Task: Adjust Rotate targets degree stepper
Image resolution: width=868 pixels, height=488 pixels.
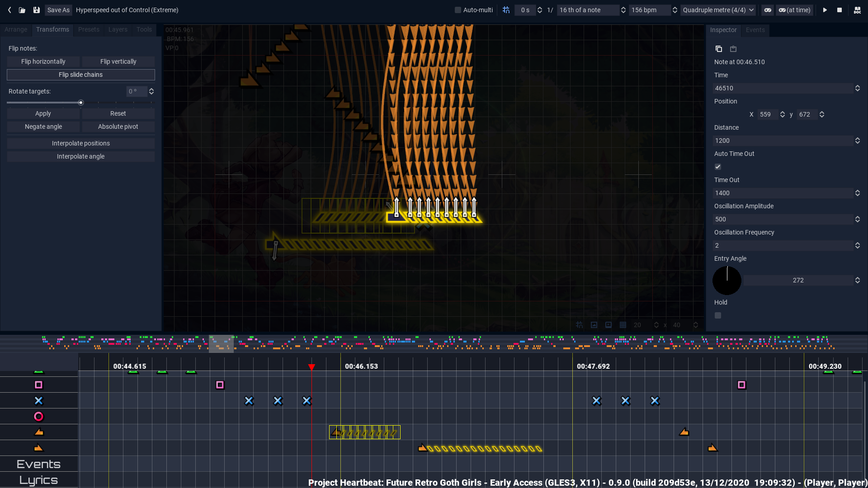Action: click(x=151, y=91)
